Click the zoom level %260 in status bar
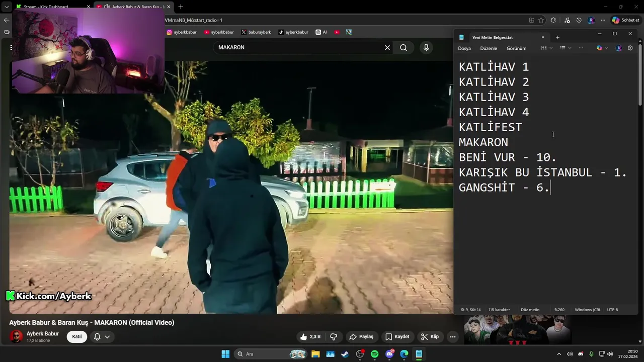This screenshot has width=644, height=362. coord(559,310)
